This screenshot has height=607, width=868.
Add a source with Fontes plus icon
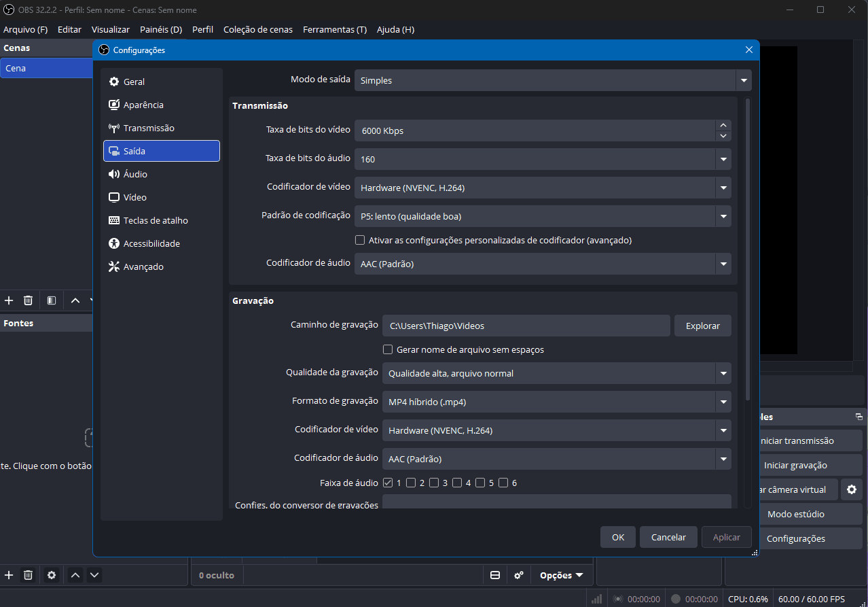click(x=9, y=575)
